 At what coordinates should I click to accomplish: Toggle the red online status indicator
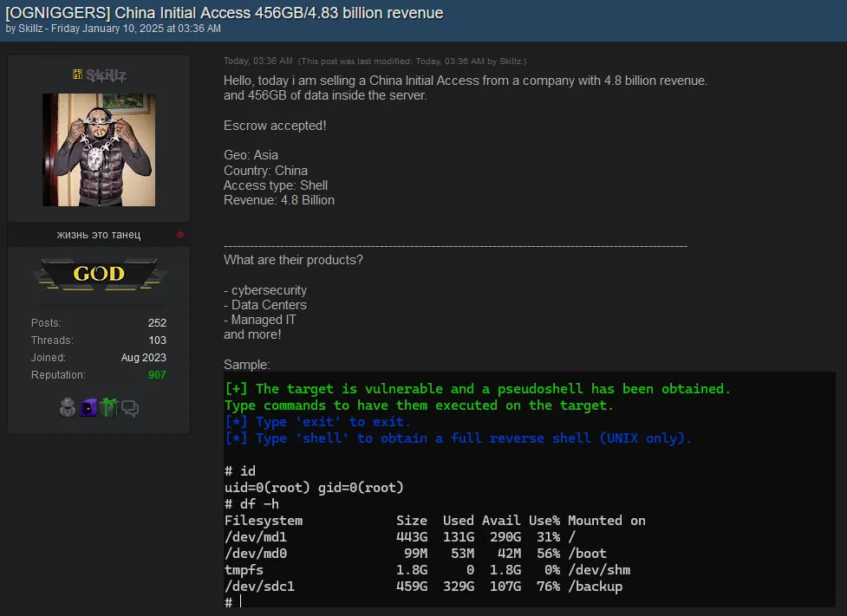coord(180,234)
